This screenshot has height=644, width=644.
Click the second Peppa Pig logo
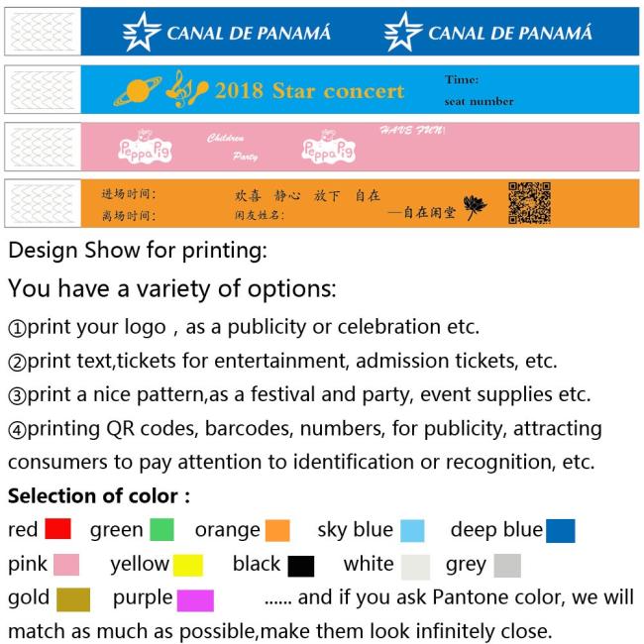coord(329,147)
